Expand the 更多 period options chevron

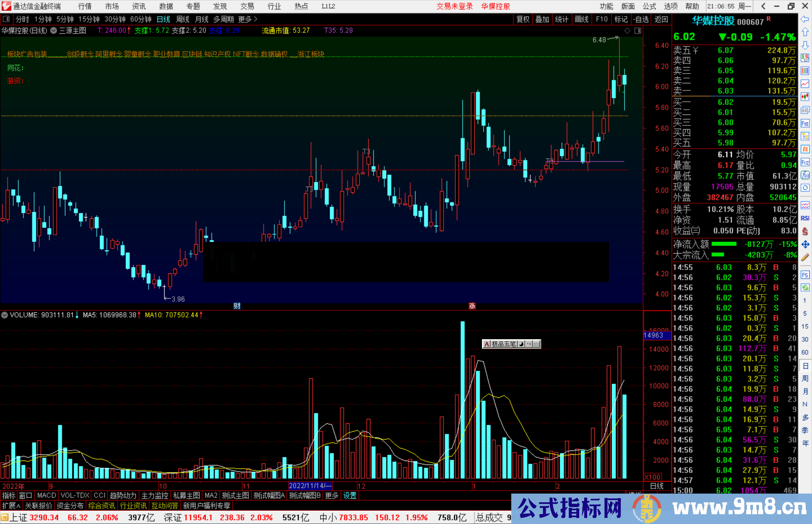coord(256,19)
